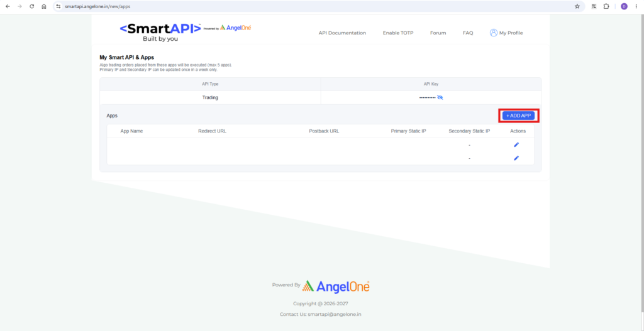Click the Apps section label
644x331 pixels.
(x=112, y=116)
